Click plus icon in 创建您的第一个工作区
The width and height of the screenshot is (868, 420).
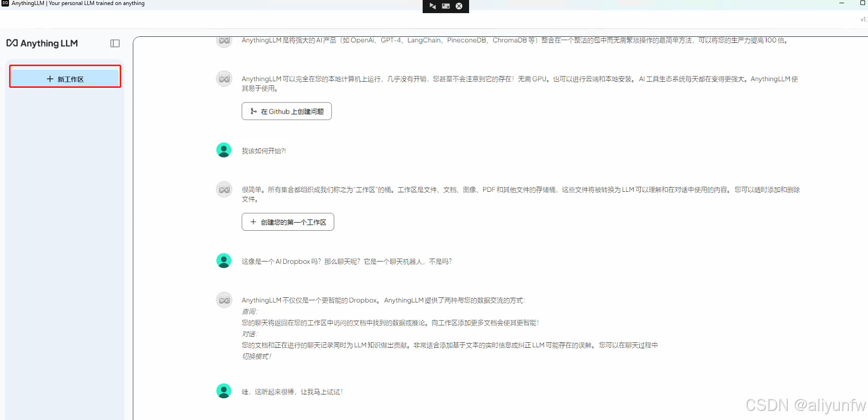[x=253, y=222]
